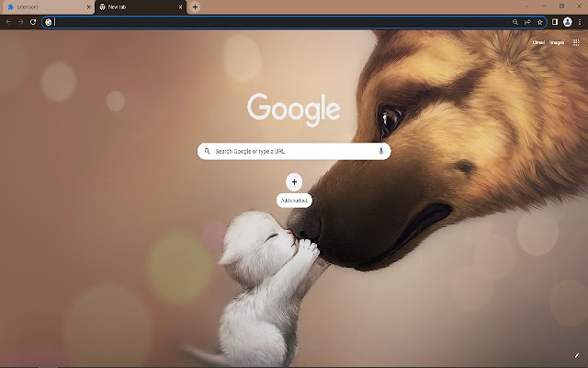Open a new tab with plus button
588x368 pixels.
(195, 7)
